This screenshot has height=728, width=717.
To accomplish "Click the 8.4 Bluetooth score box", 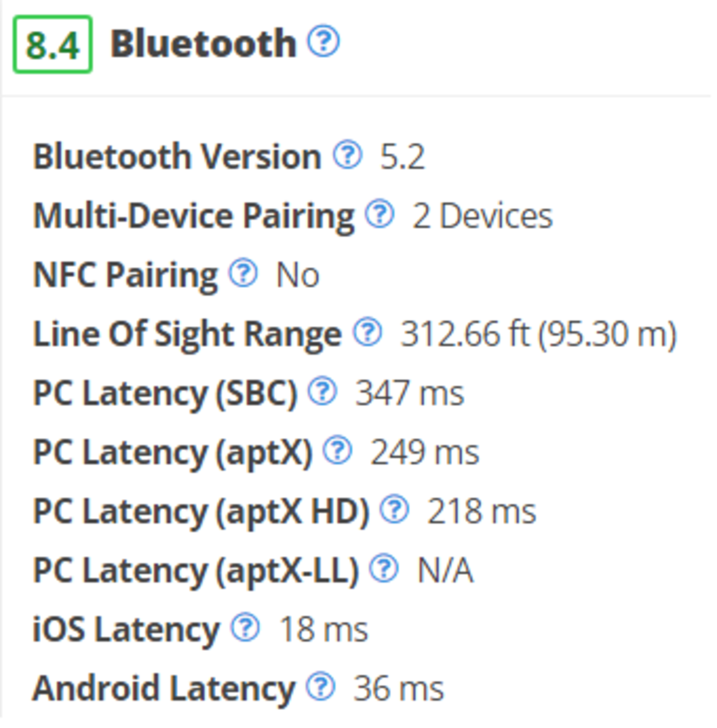I will pos(53,44).
